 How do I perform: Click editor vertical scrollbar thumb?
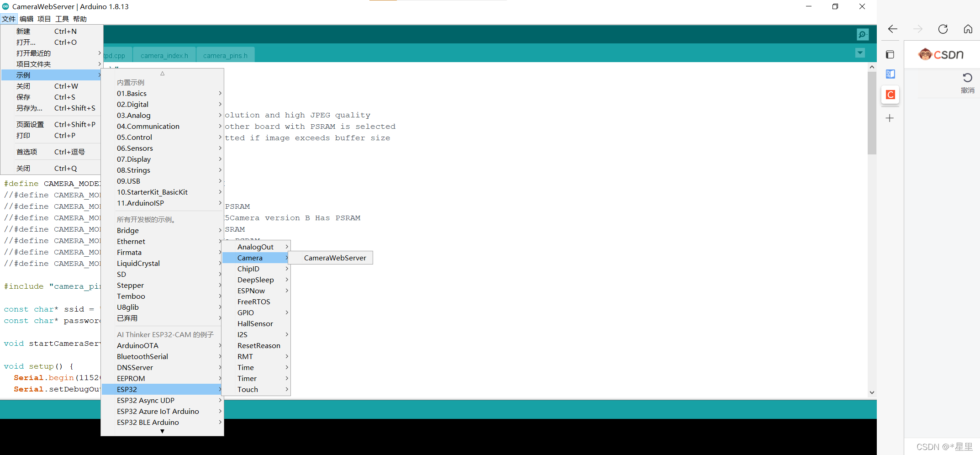[x=872, y=113]
